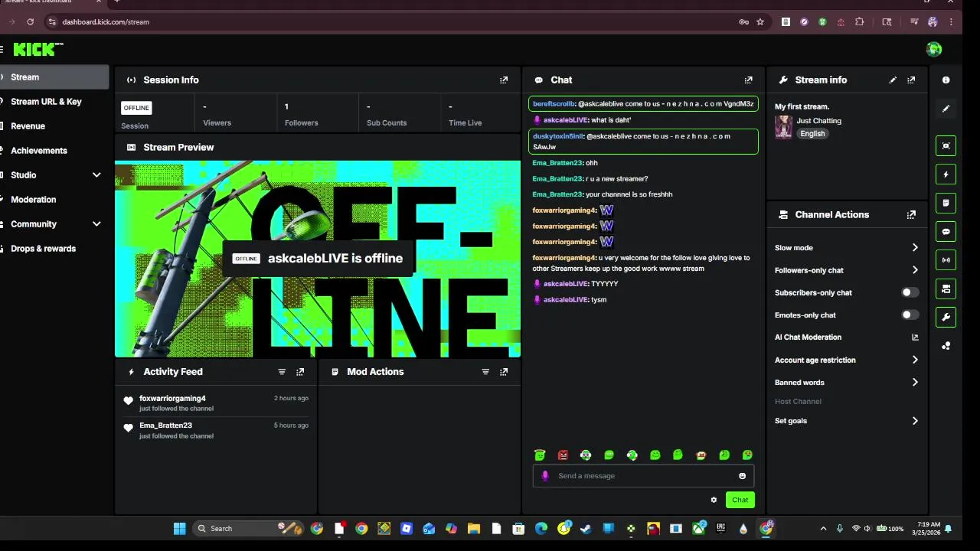Send message with the green Chat button
The width and height of the screenshot is (980, 551).
pos(740,500)
